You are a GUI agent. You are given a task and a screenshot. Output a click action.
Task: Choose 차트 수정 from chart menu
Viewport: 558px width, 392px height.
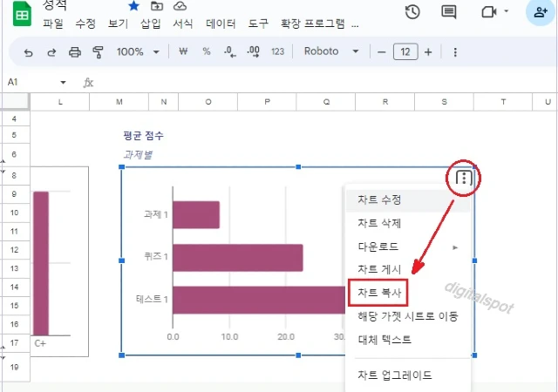408,199
